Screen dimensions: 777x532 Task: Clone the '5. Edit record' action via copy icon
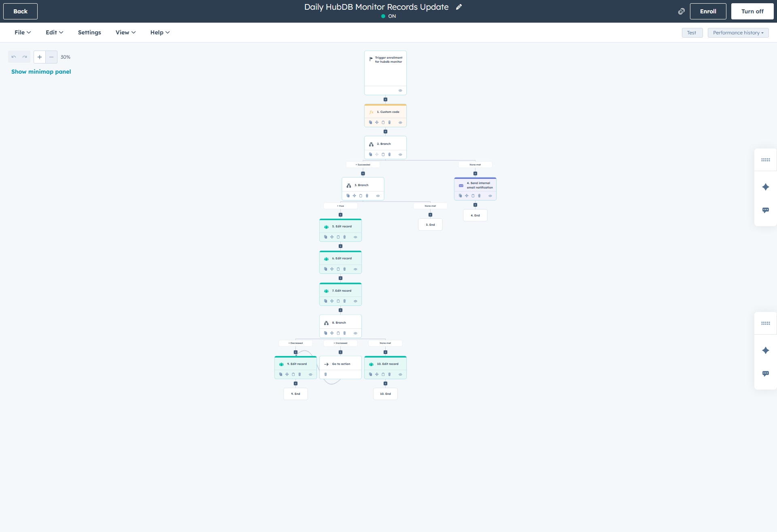(326, 237)
